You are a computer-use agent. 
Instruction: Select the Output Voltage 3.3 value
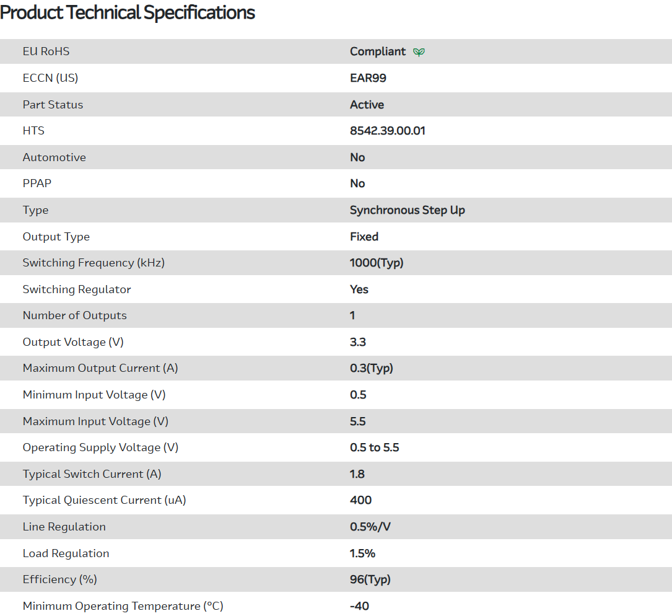point(358,342)
